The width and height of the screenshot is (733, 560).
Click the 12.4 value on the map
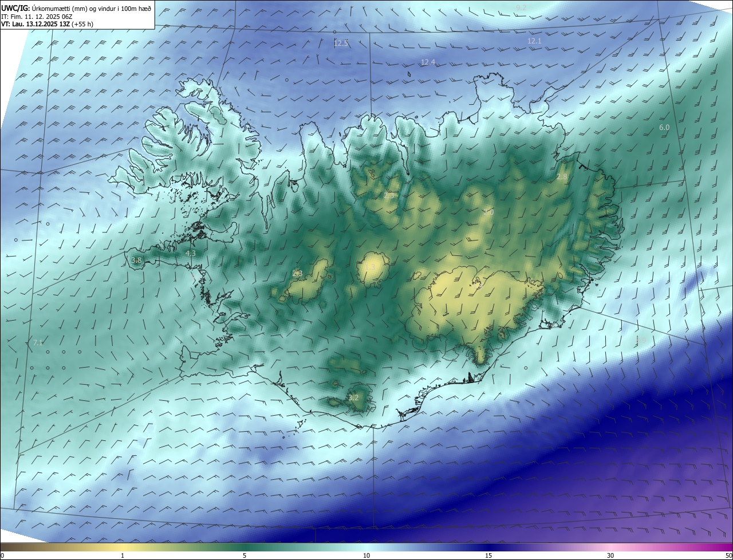pyautogui.click(x=428, y=62)
